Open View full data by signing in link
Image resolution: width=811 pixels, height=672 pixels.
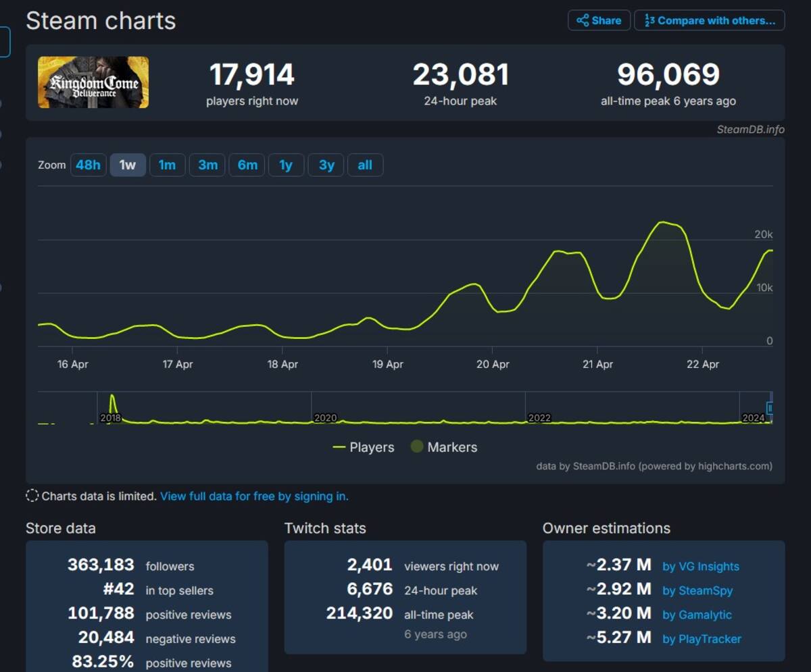pos(254,496)
